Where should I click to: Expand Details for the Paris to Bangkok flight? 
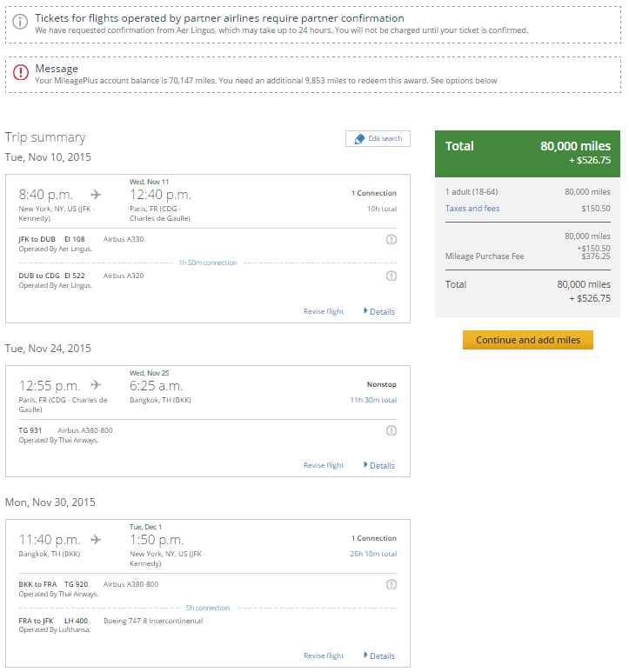[379, 465]
